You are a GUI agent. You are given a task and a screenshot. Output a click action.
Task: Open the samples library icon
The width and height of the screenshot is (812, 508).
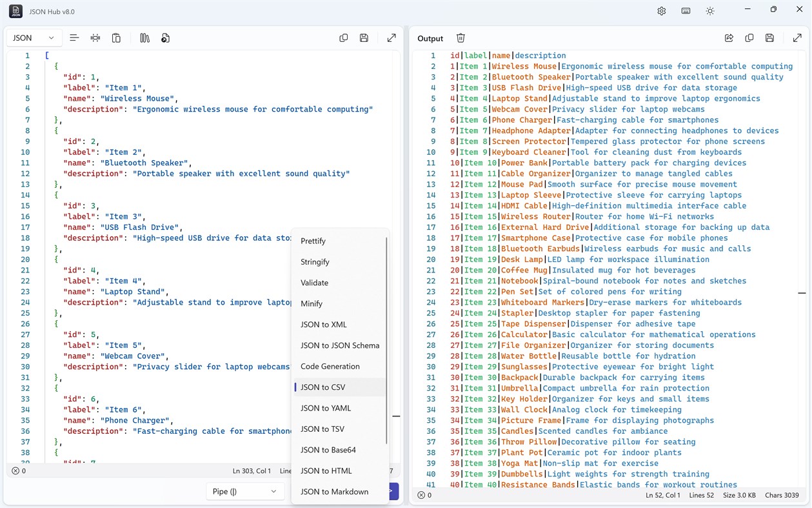pyautogui.click(x=144, y=38)
